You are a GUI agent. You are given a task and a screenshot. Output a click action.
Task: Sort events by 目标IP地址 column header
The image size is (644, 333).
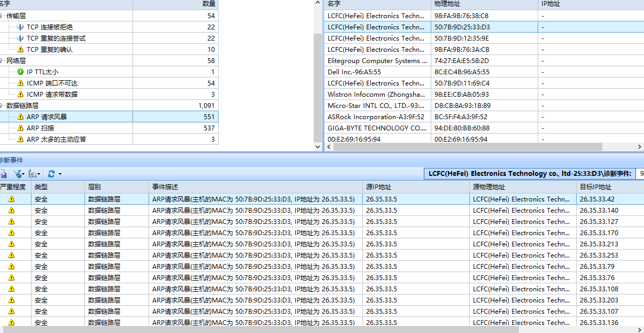610,187
